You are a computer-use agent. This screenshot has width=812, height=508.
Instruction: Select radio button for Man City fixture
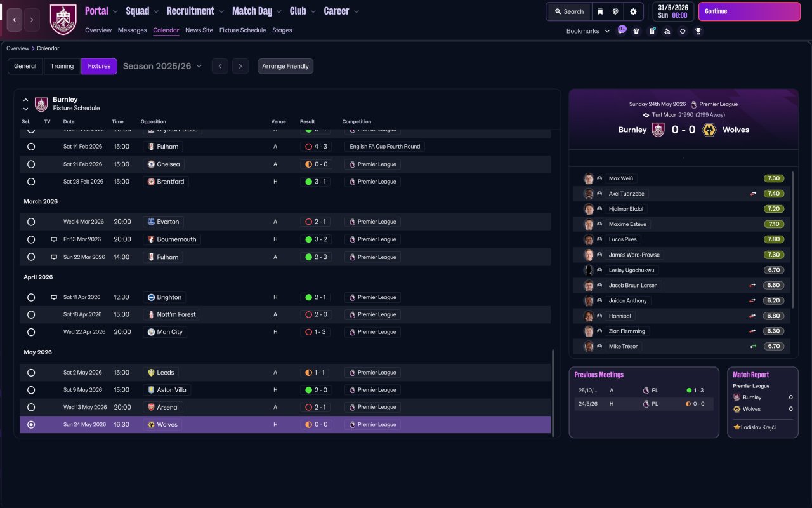[31, 332]
